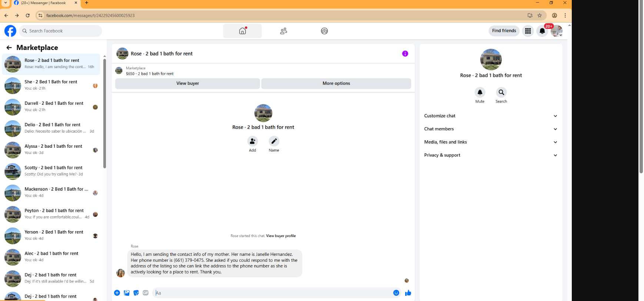Click Find friends button
Image resolution: width=644 pixels, height=301 pixels.
(504, 31)
